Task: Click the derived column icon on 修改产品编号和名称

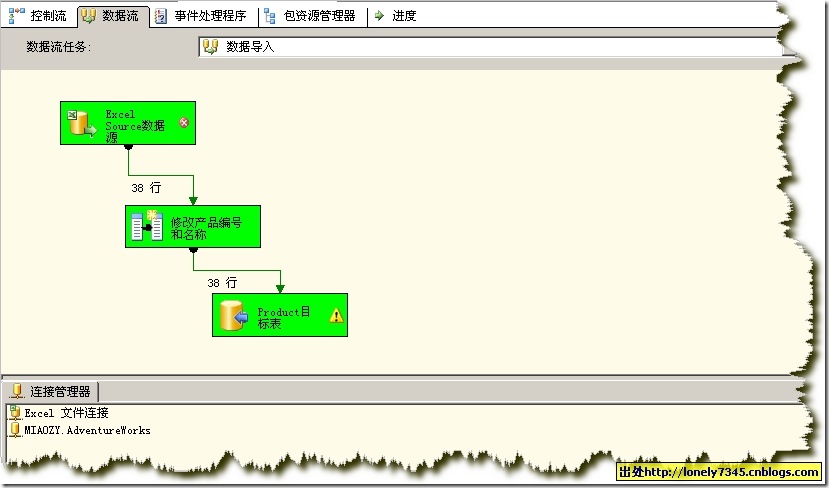Action: 147,226
